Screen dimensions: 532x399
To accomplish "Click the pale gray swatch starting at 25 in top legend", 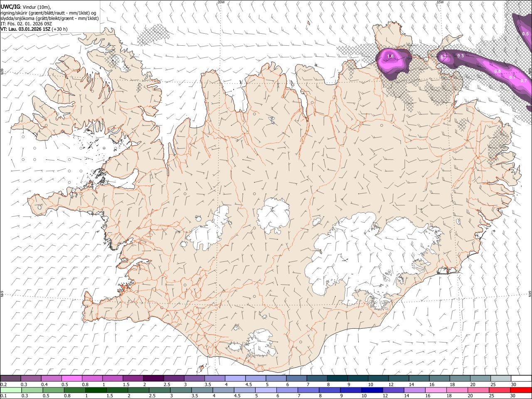I will tap(500, 378).
